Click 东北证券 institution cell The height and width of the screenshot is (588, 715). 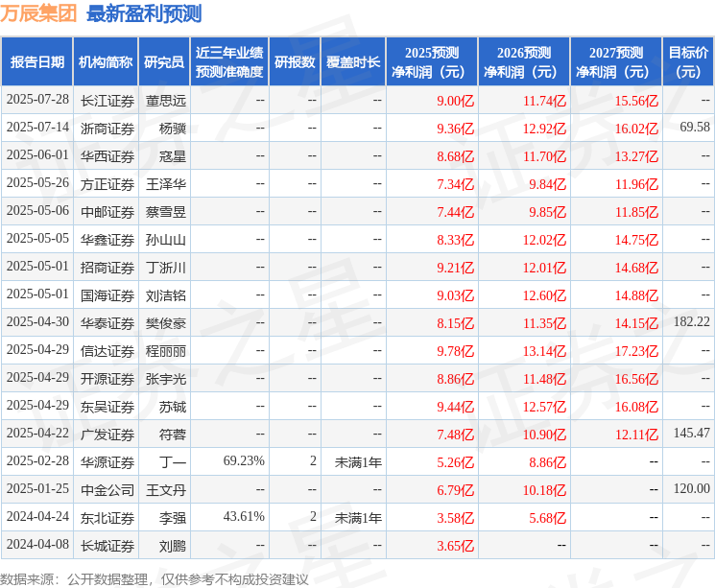click(107, 518)
